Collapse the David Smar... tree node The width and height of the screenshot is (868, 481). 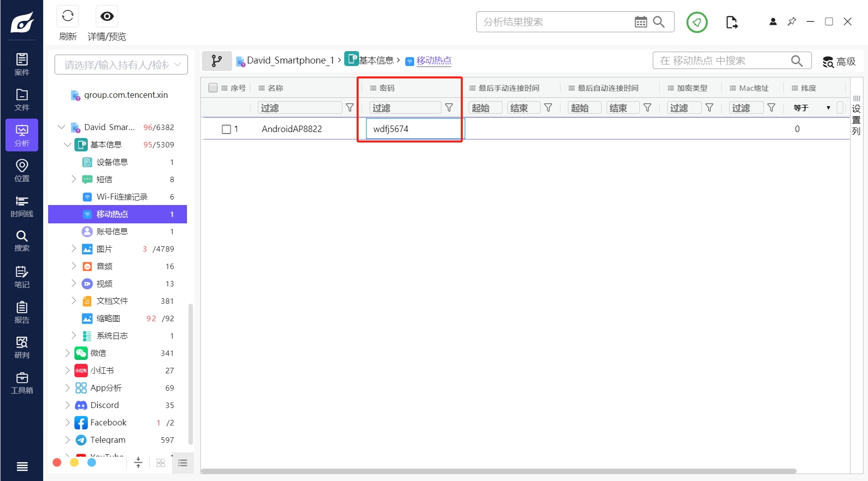pos(62,127)
